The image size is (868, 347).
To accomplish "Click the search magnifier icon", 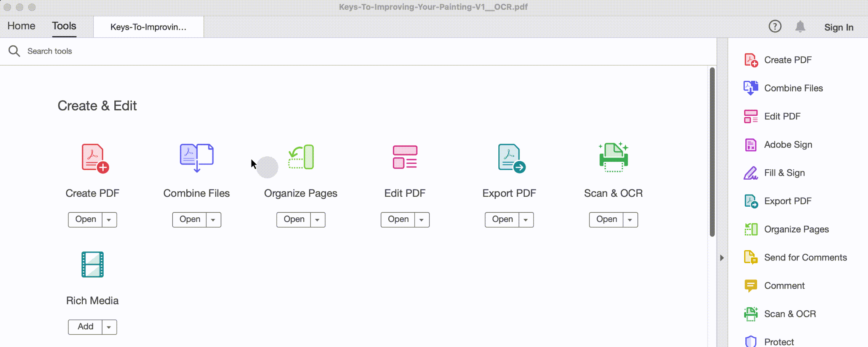I will point(14,51).
